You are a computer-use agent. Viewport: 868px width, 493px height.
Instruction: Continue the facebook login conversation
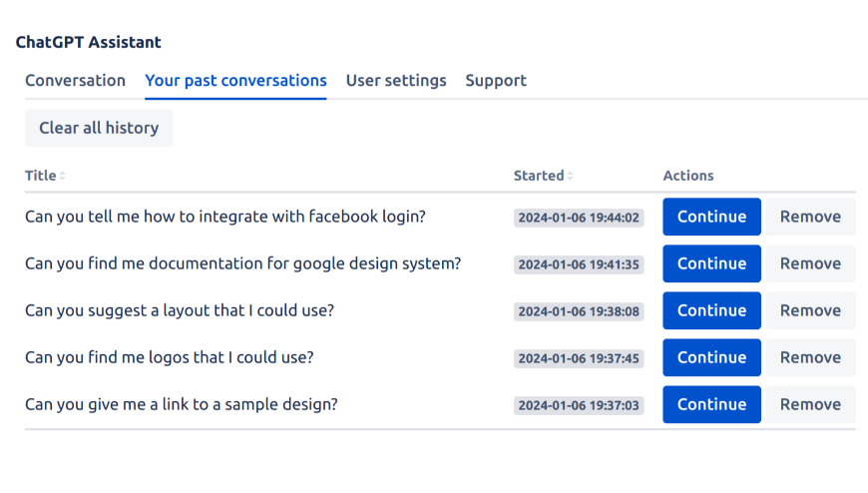pos(711,217)
